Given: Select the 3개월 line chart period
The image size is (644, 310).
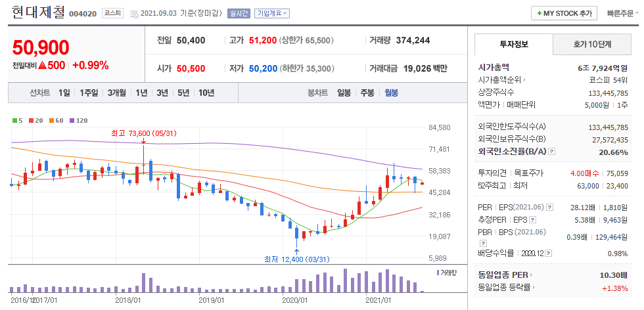Looking at the screenshot, I should [x=117, y=93].
